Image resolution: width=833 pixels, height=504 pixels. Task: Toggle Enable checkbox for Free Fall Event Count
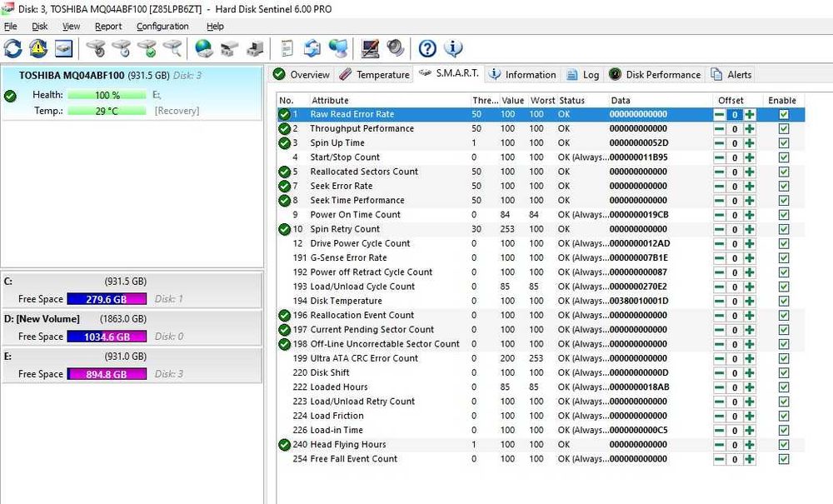(x=784, y=459)
